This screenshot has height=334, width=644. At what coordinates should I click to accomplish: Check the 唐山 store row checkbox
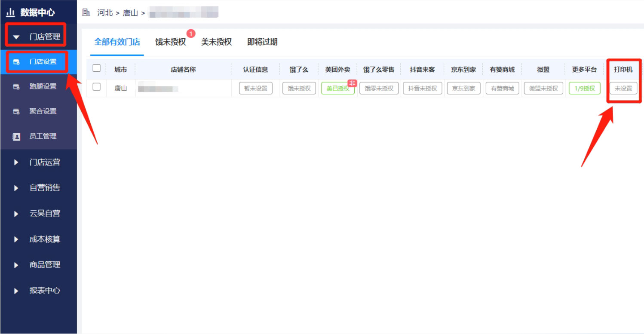[97, 87]
